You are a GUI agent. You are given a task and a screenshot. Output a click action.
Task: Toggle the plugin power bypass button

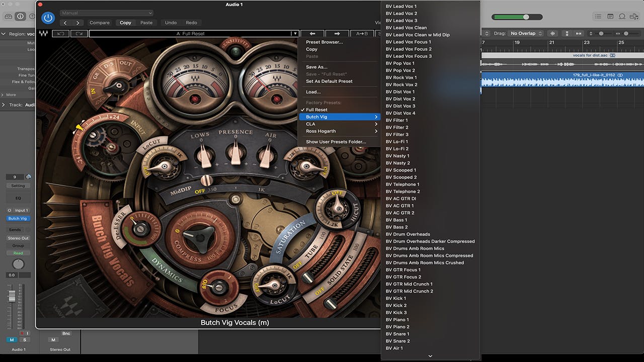[48, 18]
